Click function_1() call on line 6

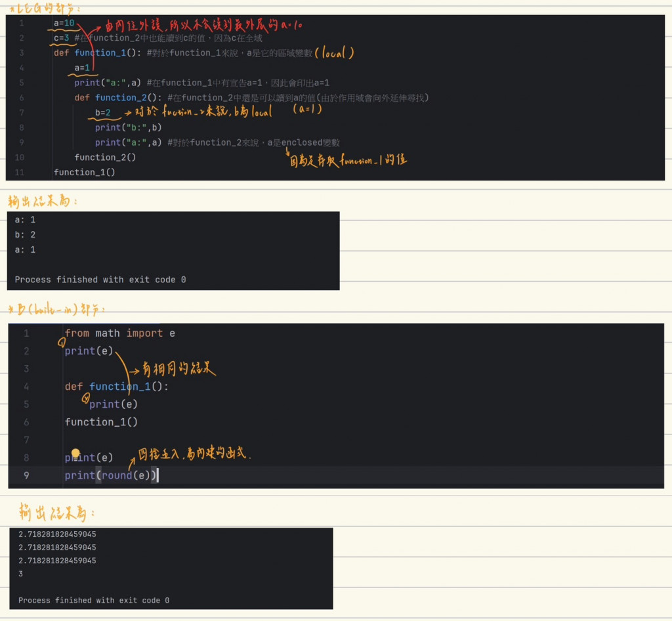click(x=101, y=422)
